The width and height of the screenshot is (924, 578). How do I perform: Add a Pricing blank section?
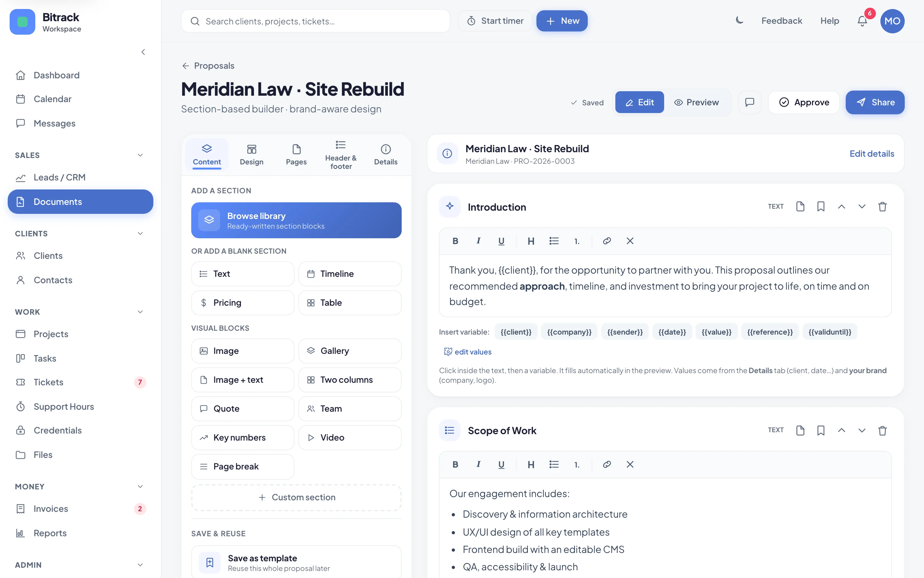pos(243,303)
